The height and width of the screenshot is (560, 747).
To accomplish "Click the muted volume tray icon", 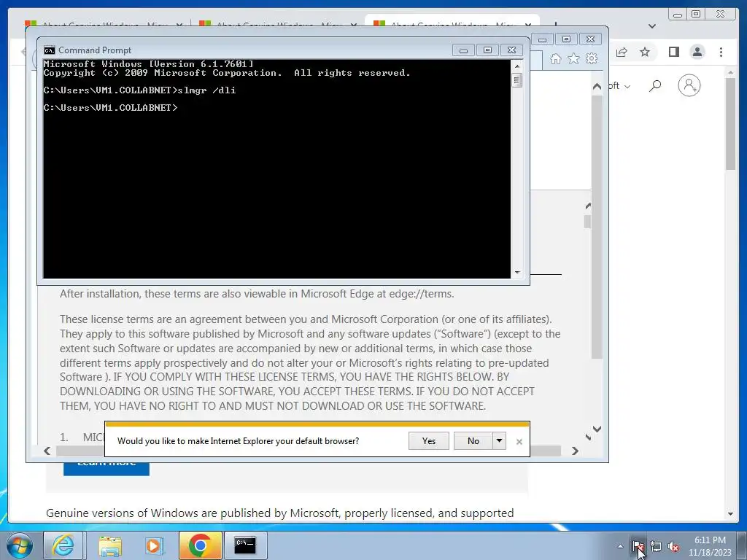I will click(x=673, y=546).
